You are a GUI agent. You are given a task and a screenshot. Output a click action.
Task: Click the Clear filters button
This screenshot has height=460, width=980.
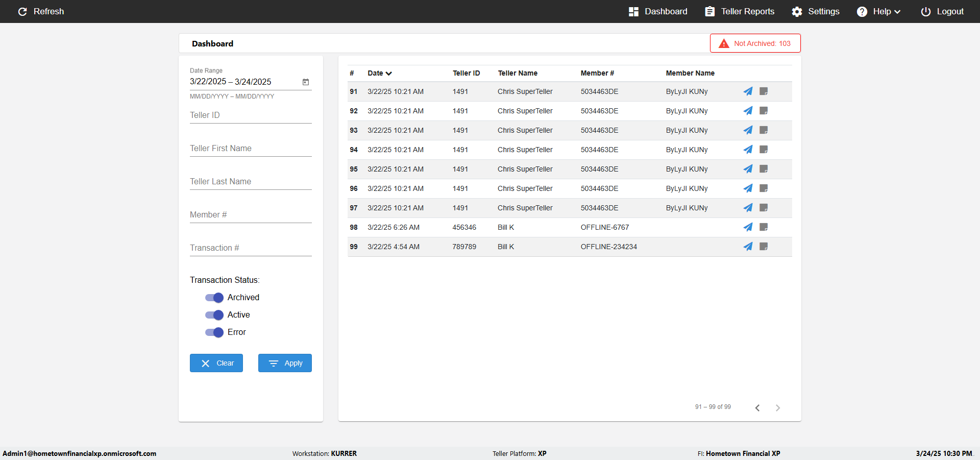pyautogui.click(x=216, y=363)
